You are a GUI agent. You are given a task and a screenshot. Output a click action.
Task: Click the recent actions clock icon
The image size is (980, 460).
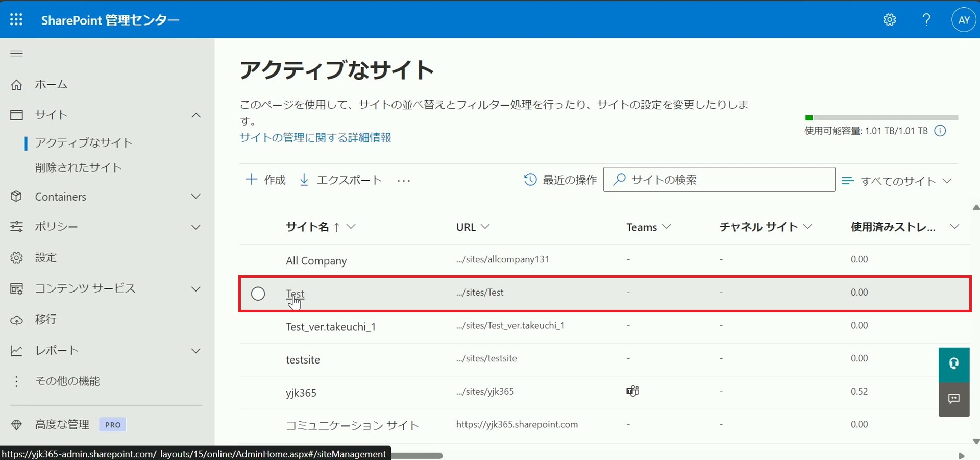tap(530, 180)
